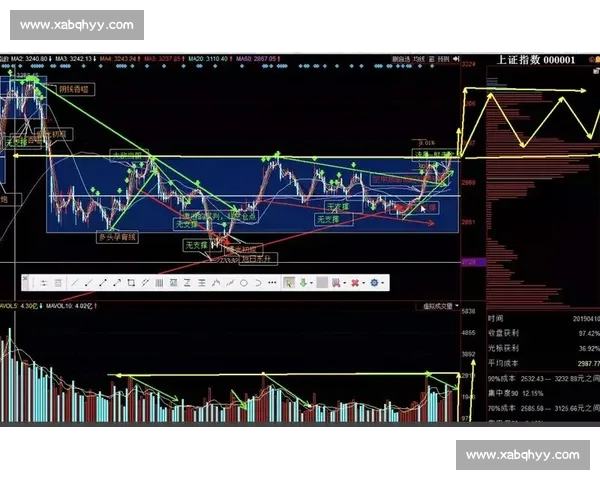Image resolution: width=600 pixels, height=480 pixels.
Task: Select the arrow line drawing tool
Action: pos(117,283)
